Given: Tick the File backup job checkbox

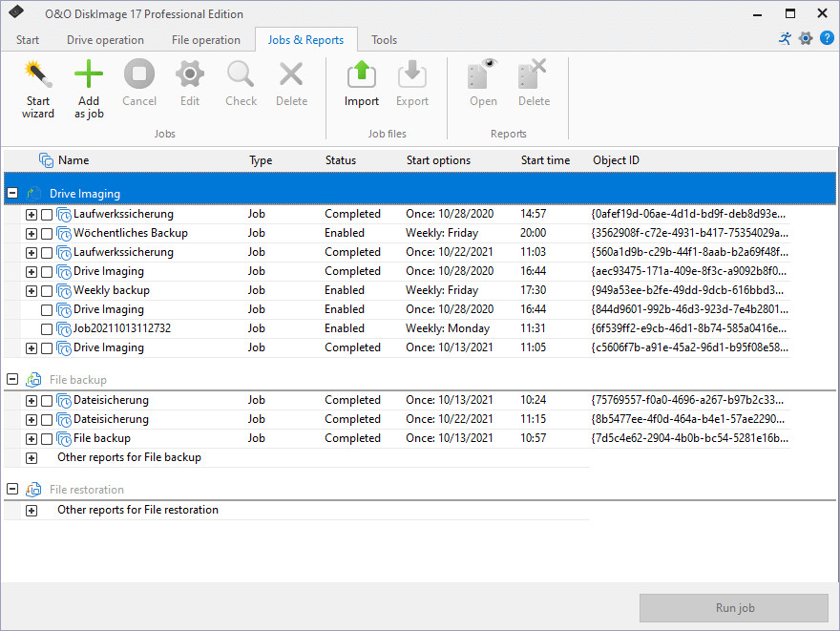Looking at the screenshot, I should (47, 439).
